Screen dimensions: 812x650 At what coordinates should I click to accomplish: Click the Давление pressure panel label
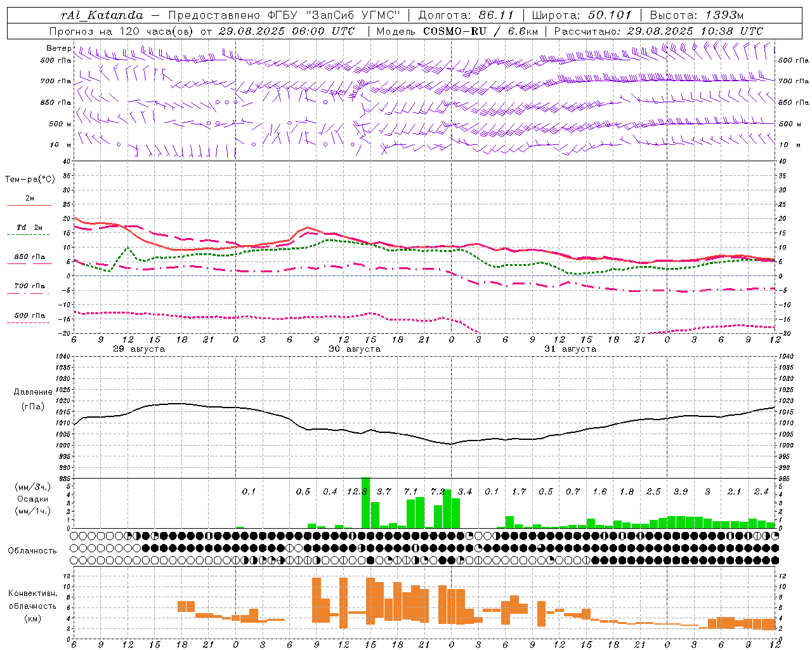(x=33, y=392)
